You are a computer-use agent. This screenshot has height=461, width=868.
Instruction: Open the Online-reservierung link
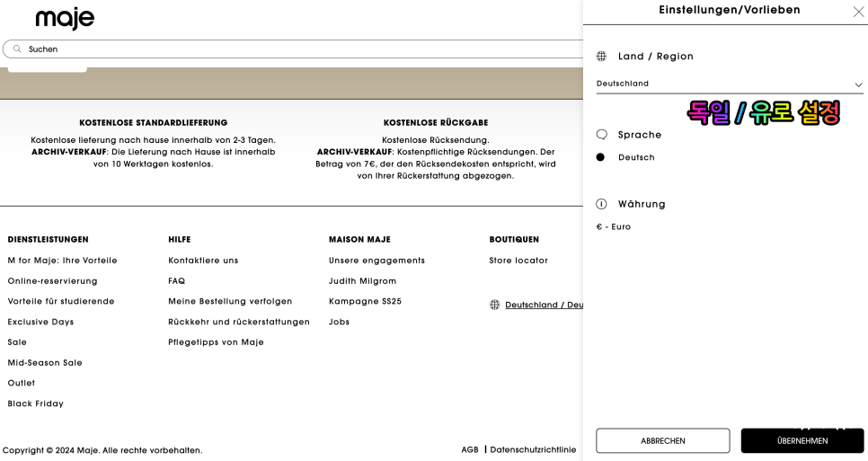(53, 281)
